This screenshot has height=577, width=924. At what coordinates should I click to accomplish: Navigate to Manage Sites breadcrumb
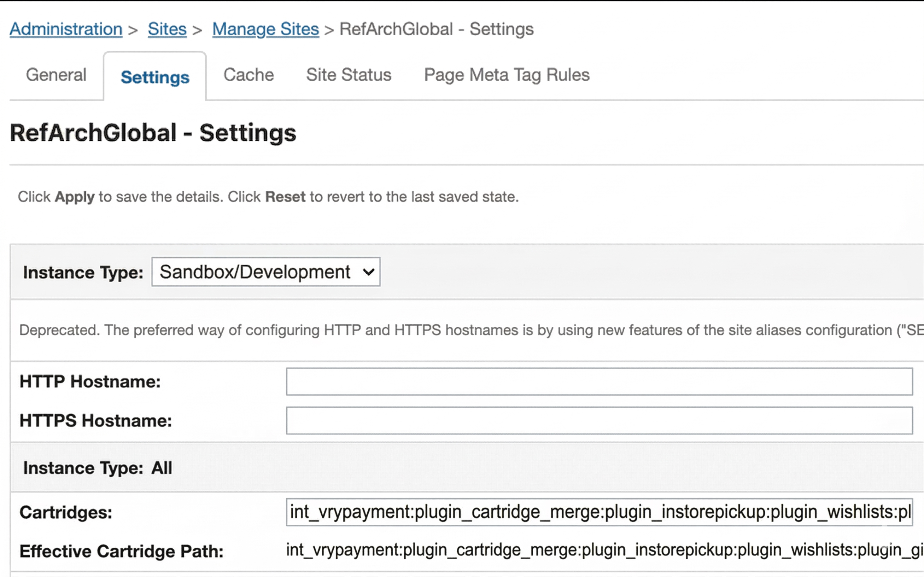[265, 29]
